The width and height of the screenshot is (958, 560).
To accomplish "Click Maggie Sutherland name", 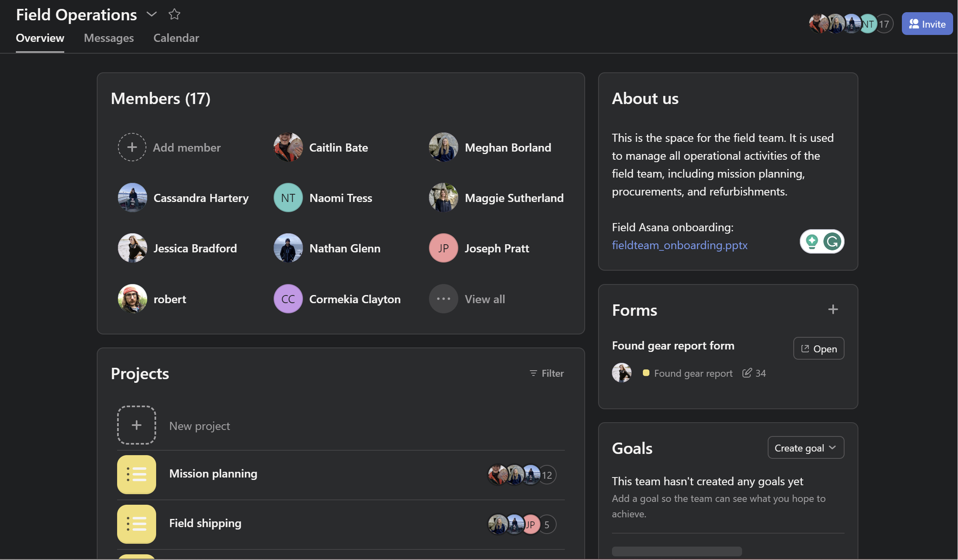I will [514, 198].
